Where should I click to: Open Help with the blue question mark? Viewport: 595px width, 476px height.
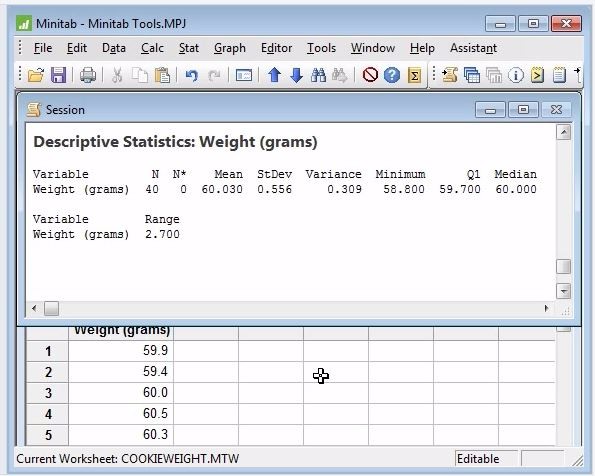(x=392, y=75)
